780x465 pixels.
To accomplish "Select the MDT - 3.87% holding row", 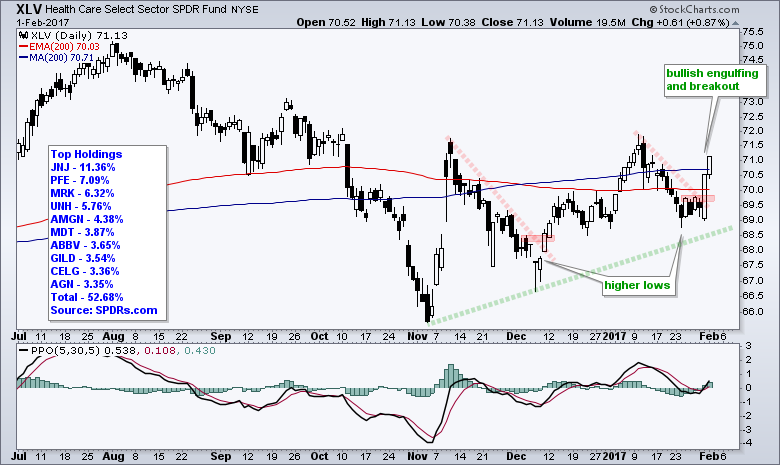I will click(x=82, y=232).
